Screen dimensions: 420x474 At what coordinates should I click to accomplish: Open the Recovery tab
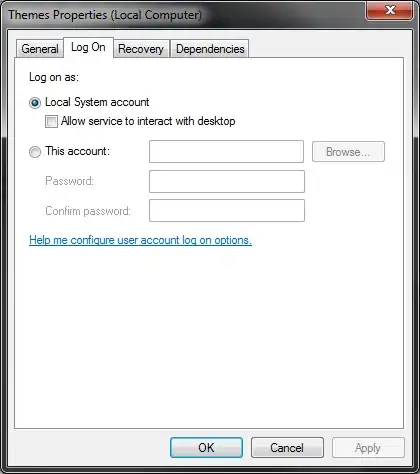141,49
